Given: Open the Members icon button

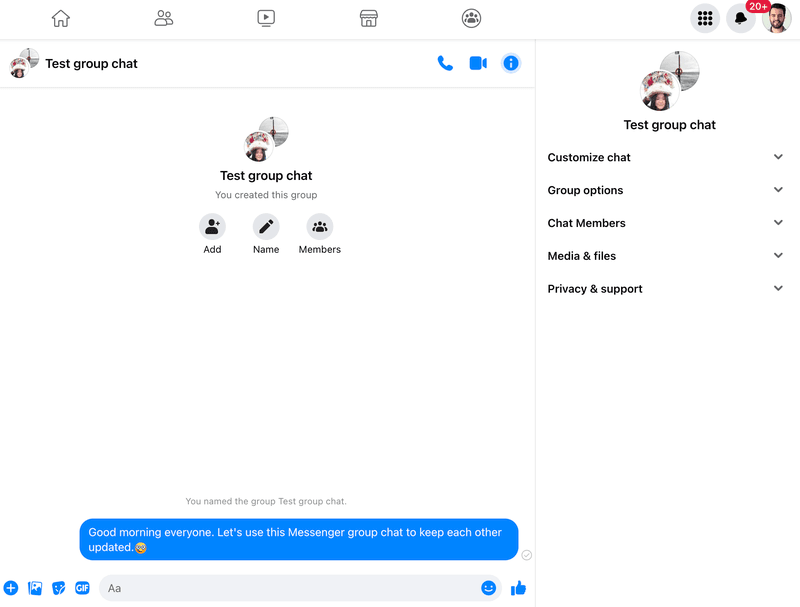Looking at the screenshot, I should tap(320, 226).
